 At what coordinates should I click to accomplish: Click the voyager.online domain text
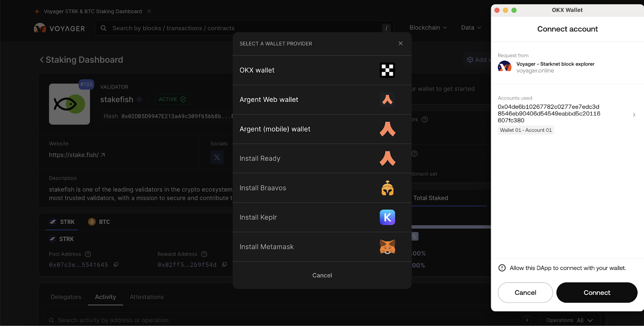[535, 71]
